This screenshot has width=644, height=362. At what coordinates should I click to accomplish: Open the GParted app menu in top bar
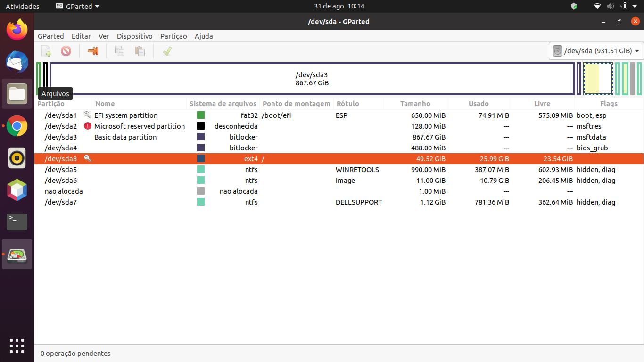[x=77, y=6]
